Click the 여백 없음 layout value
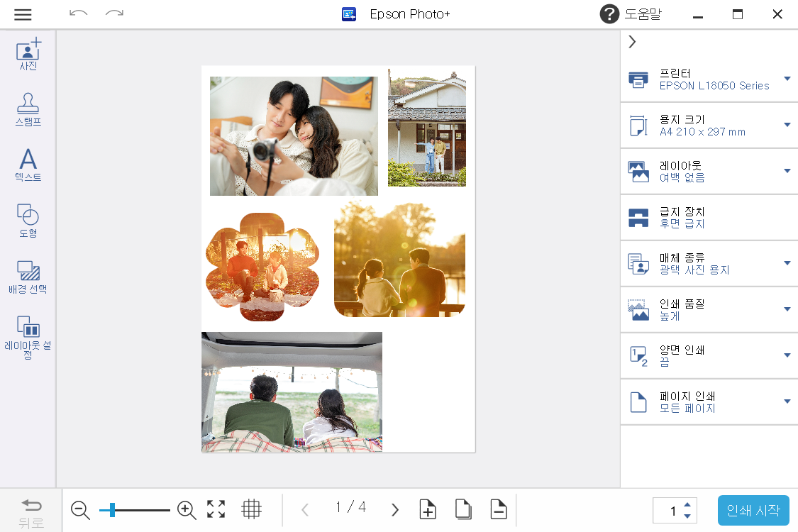798x532 pixels. [682, 177]
